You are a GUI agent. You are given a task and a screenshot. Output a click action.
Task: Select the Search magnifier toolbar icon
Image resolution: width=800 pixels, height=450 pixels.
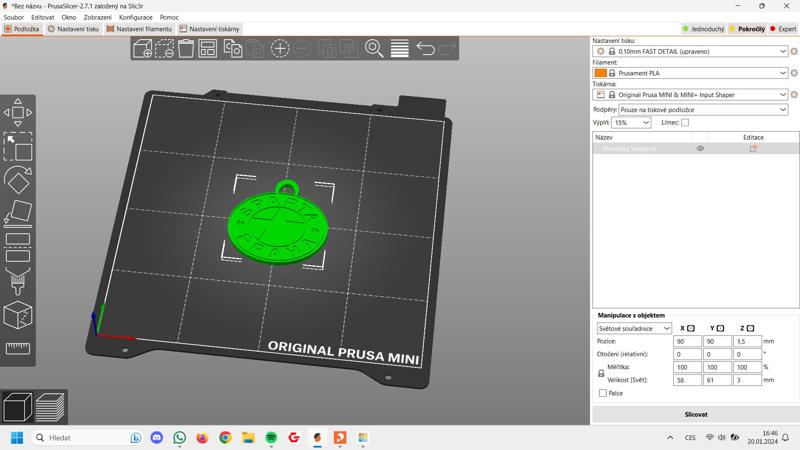pos(374,49)
